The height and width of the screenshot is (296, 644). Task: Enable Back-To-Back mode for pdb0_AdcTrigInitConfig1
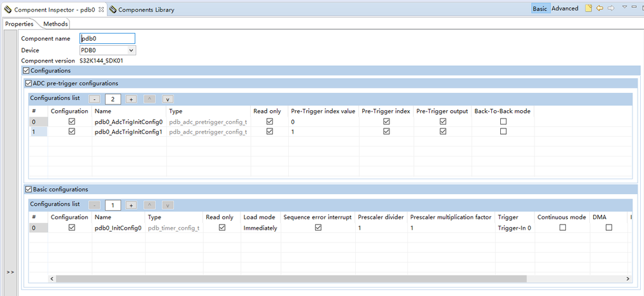click(503, 132)
